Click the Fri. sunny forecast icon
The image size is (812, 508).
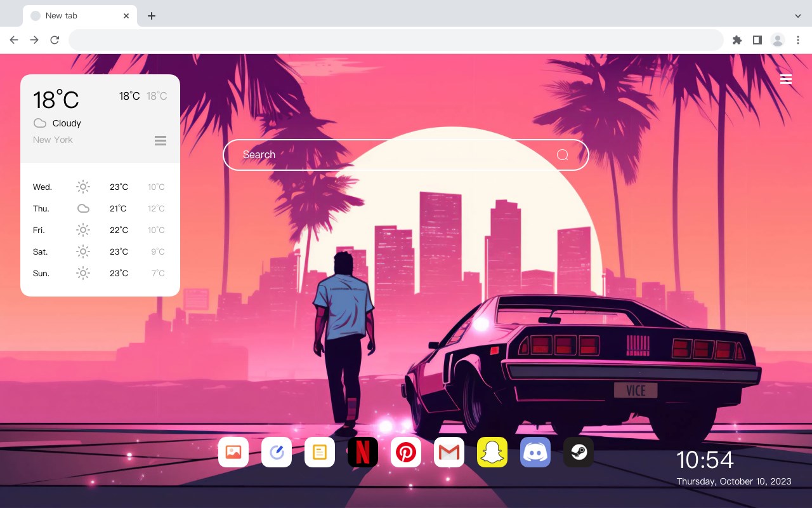point(83,230)
